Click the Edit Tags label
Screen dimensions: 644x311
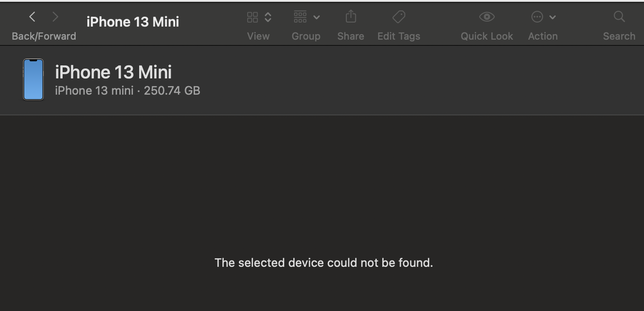(x=399, y=37)
